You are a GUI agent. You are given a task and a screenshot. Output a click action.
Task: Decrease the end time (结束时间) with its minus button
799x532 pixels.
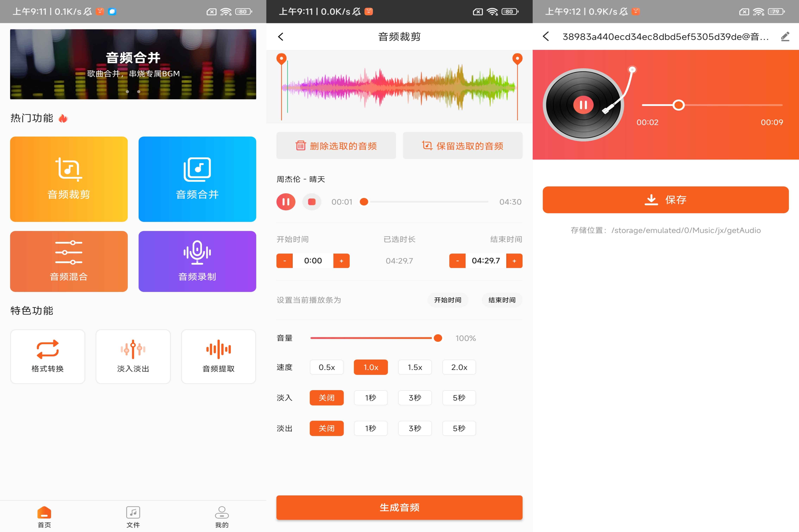click(x=457, y=261)
